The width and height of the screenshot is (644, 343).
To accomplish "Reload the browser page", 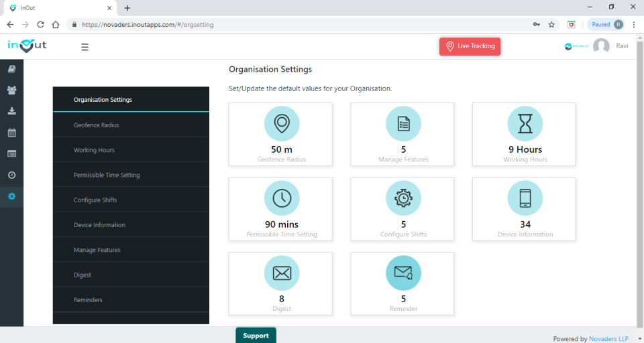I will [x=40, y=25].
